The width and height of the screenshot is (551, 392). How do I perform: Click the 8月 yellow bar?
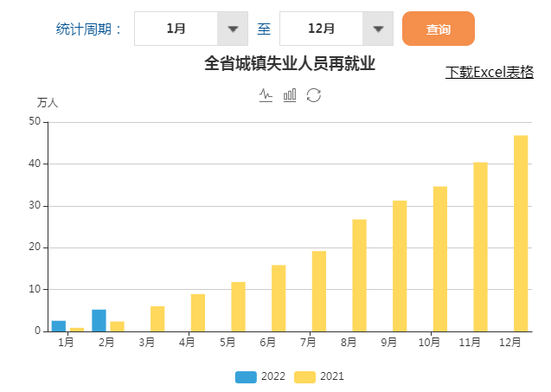point(359,275)
